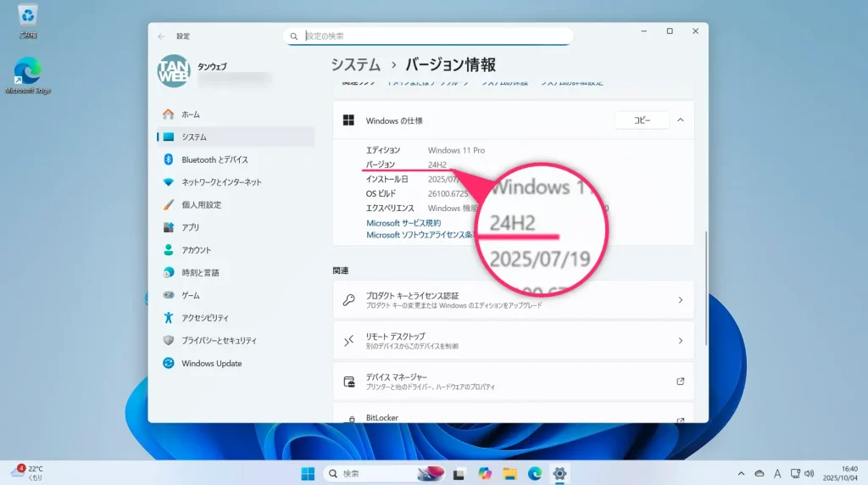This screenshot has height=485, width=868.
Task: Open File Explorer from the taskbar
Action: click(x=509, y=473)
